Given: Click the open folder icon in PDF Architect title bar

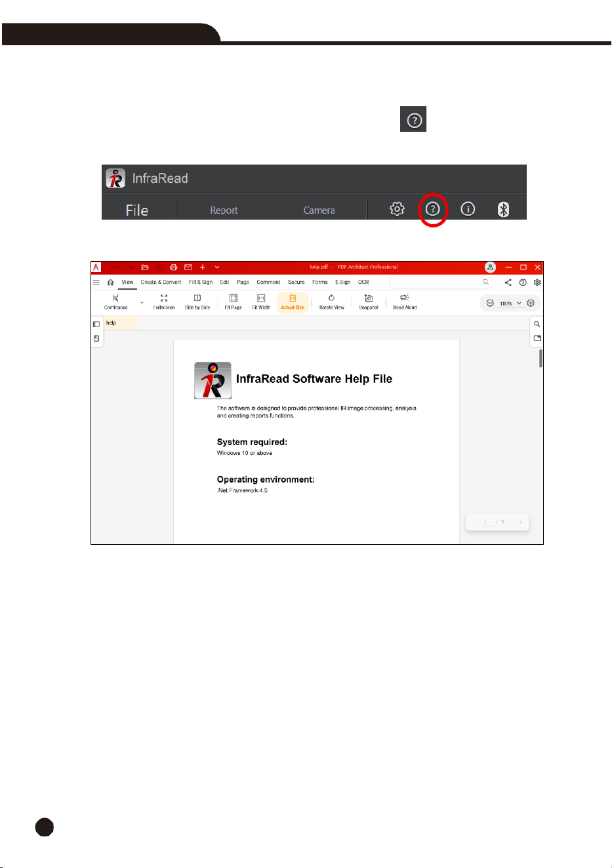Looking at the screenshot, I should [x=145, y=267].
